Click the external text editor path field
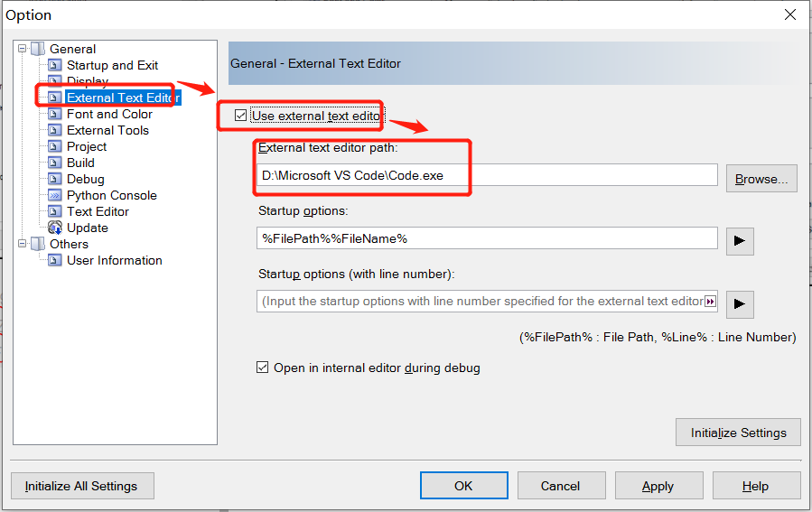 (x=487, y=175)
